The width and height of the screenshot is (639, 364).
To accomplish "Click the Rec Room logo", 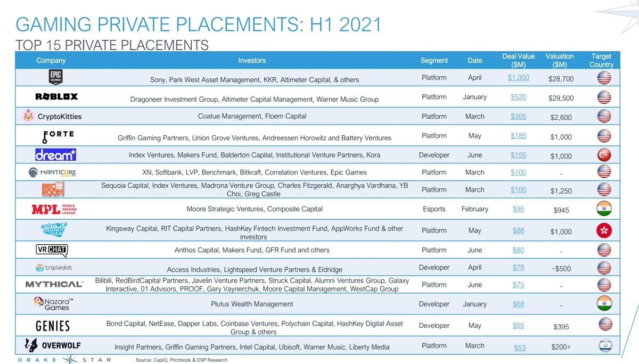I will tap(53, 189).
